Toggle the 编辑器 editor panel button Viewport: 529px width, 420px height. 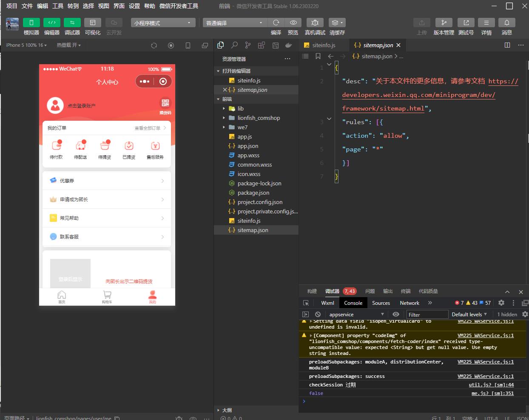[x=52, y=23]
